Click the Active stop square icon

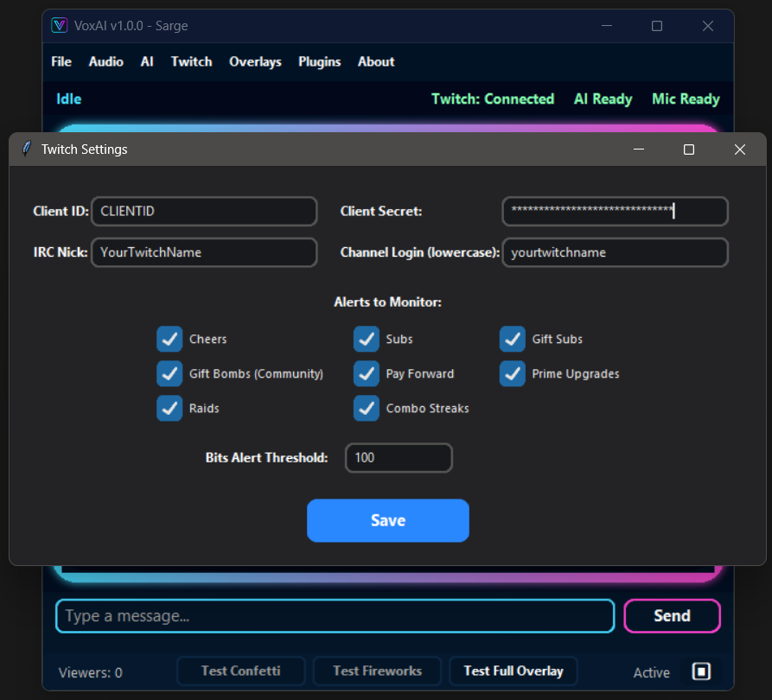tap(701, 671)
